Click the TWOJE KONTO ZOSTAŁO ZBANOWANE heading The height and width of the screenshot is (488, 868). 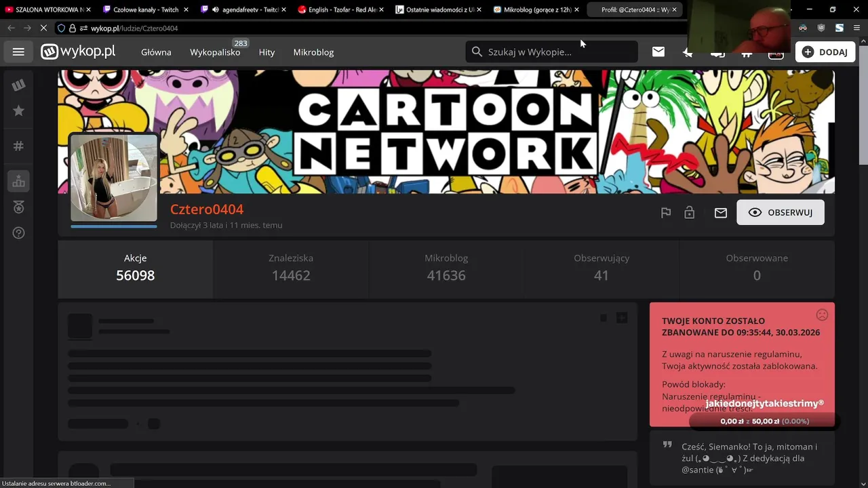coord(741,327)
